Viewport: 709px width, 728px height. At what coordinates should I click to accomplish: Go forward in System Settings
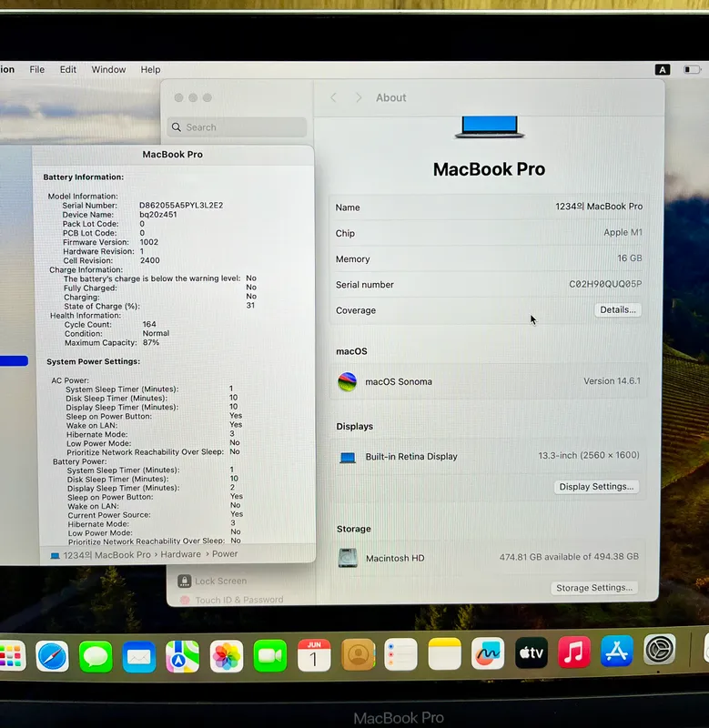point(358,97)
